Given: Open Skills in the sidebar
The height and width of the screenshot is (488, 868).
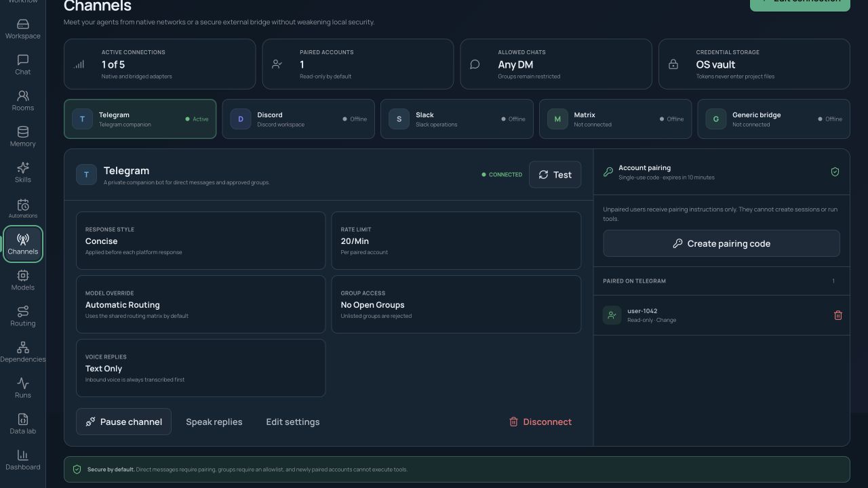Looking at the screenshot, I should coord(22,173).
